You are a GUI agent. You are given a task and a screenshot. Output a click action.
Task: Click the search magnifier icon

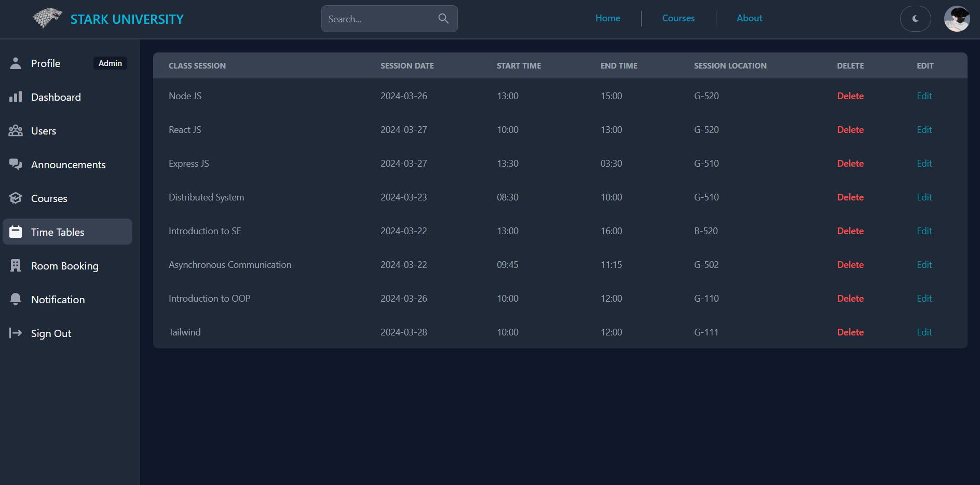tap(443, 18)
